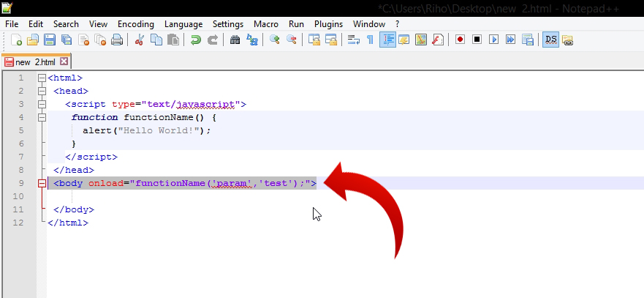This screenshot has width=644, height=298.
Task: Click the </head> closing tag
Action: click(74, 170)
